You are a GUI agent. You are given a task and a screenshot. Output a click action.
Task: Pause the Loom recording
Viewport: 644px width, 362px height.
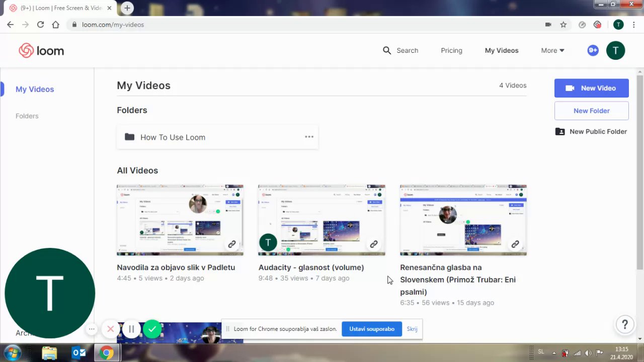131,329
